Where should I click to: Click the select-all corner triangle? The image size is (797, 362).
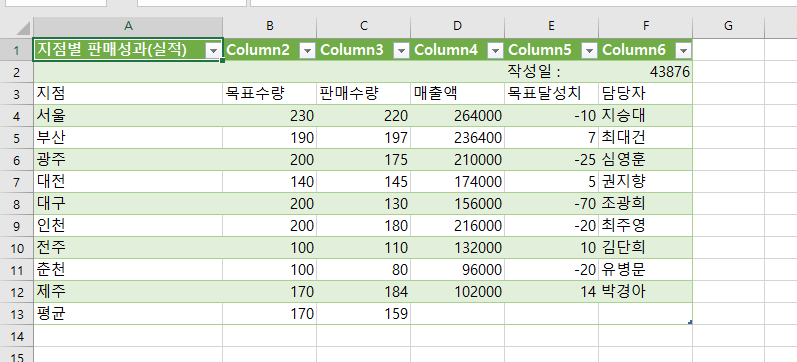(x=22, y=27)
